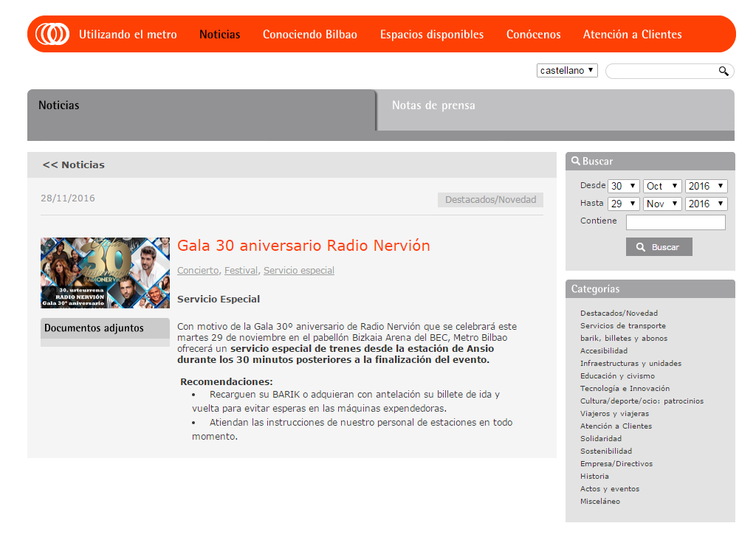
Task: Select Tecnología e Innovación category
Action: [x=625, y=388]
